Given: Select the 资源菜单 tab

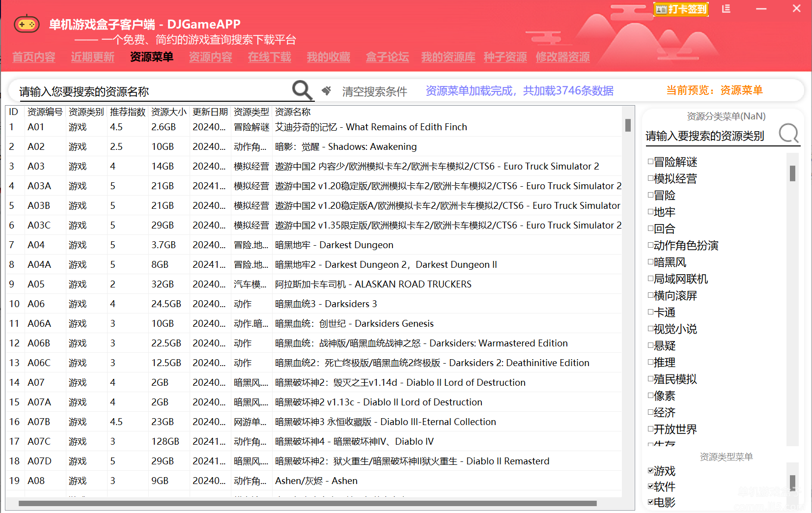Looking at the screenshot, I should click(x=152, y=57).
